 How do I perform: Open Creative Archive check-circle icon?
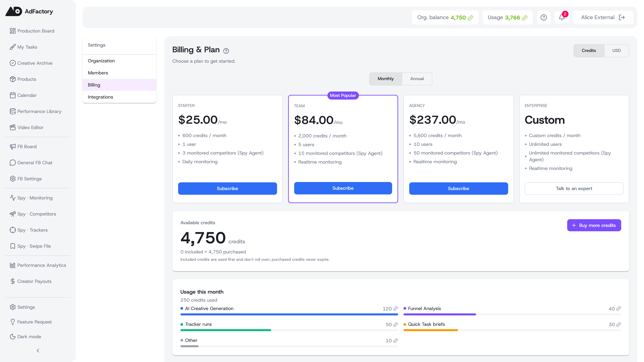(13, 63)
